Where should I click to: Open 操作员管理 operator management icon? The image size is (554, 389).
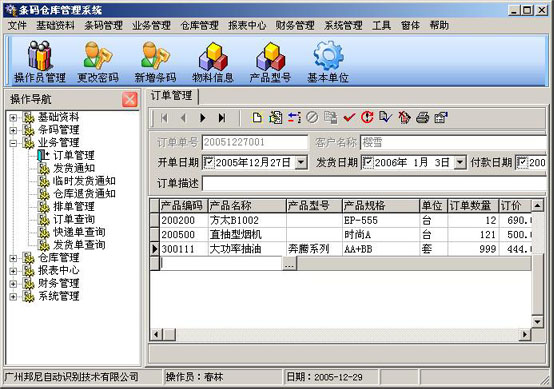click(x=40, y=62)
